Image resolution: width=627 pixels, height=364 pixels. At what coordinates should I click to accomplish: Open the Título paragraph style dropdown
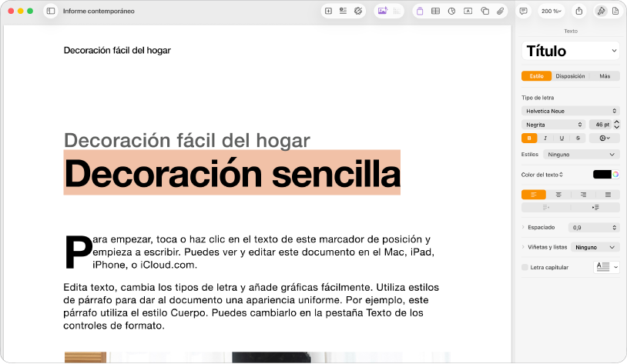click(571, 51)
